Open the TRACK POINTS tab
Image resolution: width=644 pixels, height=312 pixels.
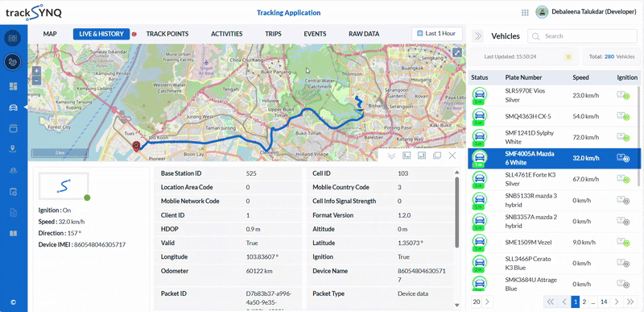click(x=167, y=34)
